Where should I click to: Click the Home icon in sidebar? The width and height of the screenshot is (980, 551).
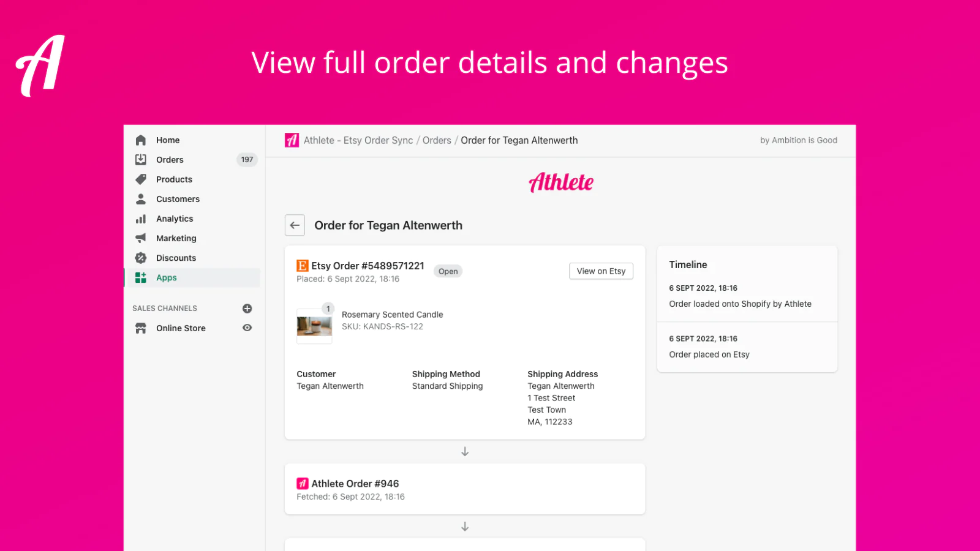tap(141, 140)
